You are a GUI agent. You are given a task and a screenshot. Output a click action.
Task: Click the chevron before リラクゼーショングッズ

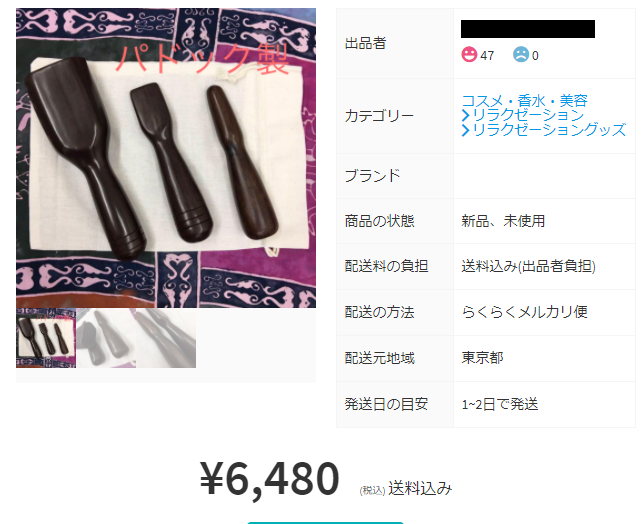click(465, 130)
